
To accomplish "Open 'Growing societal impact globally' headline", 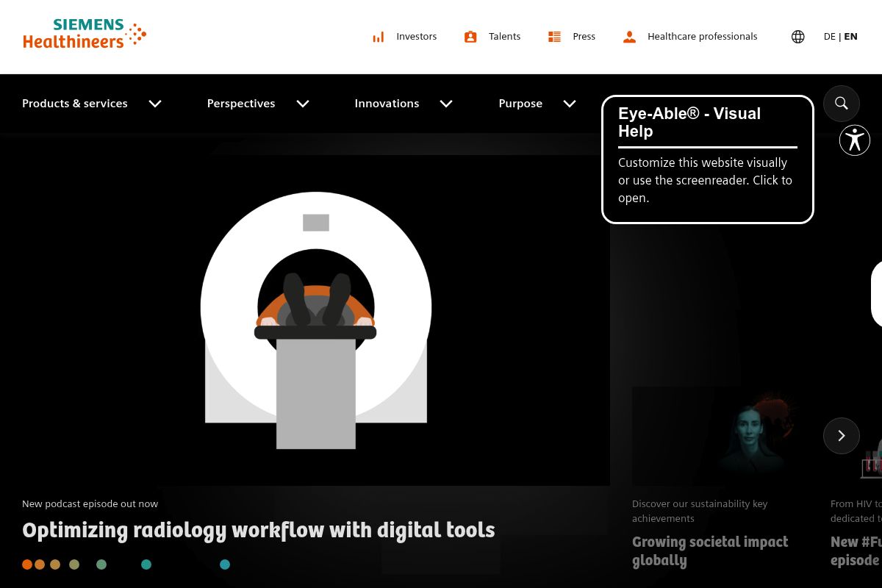I will tap(710, 551).
